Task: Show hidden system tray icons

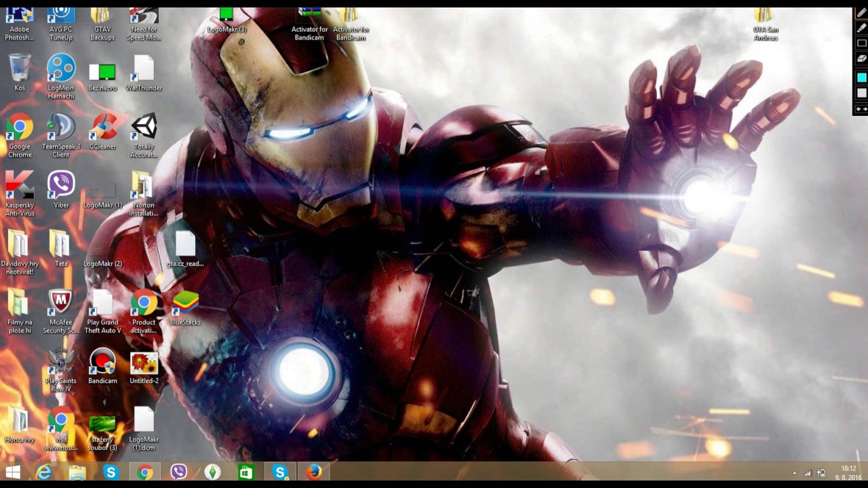Action: coord(794,473)
